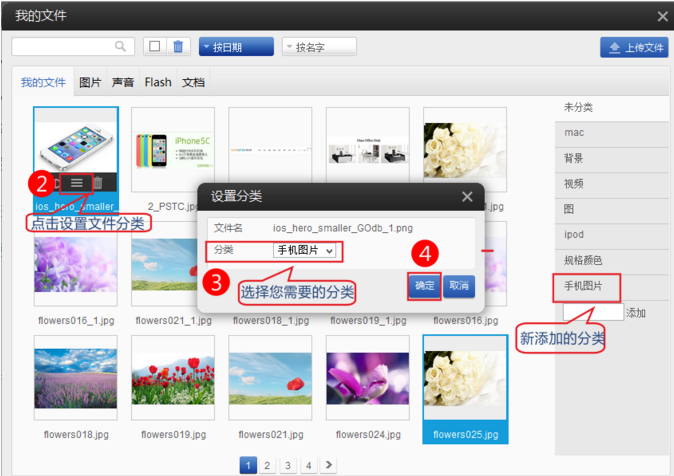Open the 按名字 sort dropdown
The width and height of the screenshot is (674, 476).
[318, 47]
